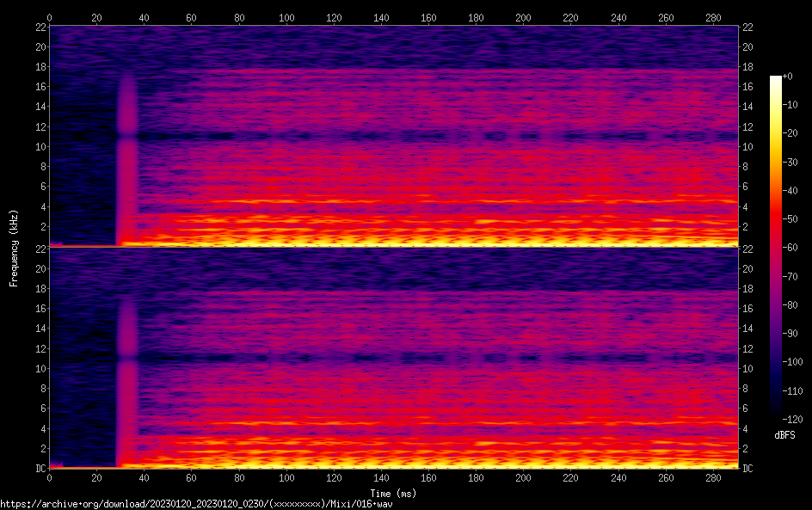This screenshot has height=510, width=812.
Task: Click the "Time (ms)" axis label
Action: pos(393,493)
